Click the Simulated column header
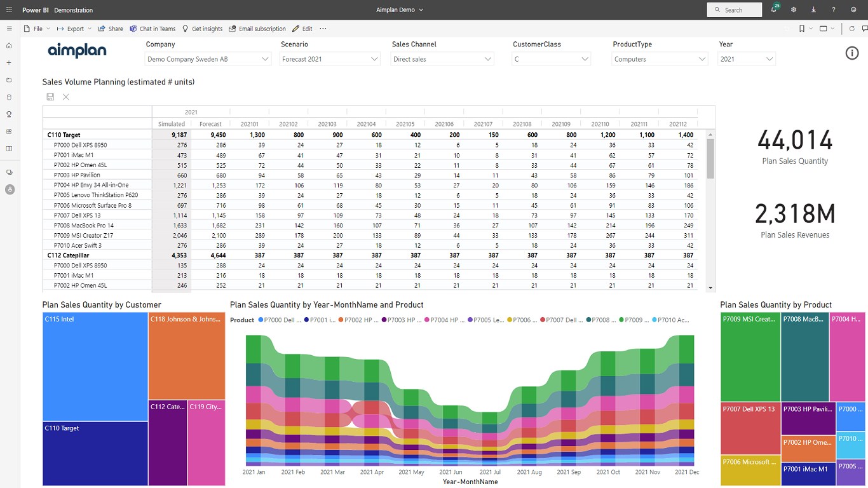This screenshot has width=868, height=488. [172, 124]
